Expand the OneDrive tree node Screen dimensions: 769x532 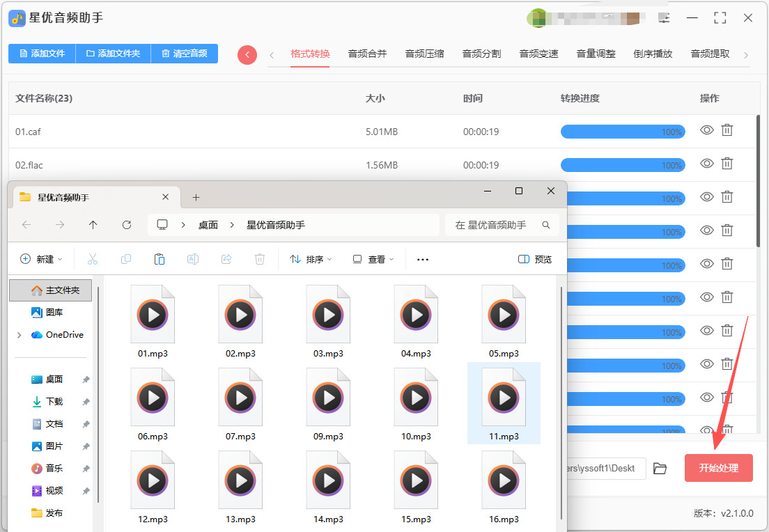19,335
